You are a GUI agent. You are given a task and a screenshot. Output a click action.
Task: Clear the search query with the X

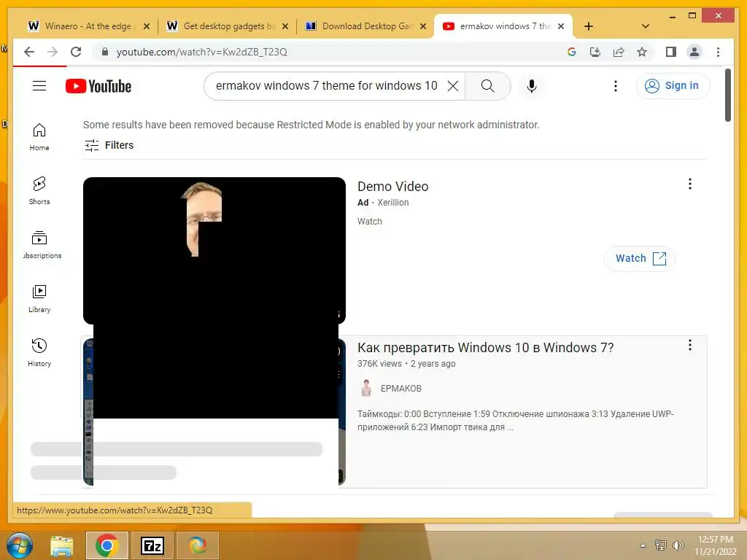coord(453,86)
